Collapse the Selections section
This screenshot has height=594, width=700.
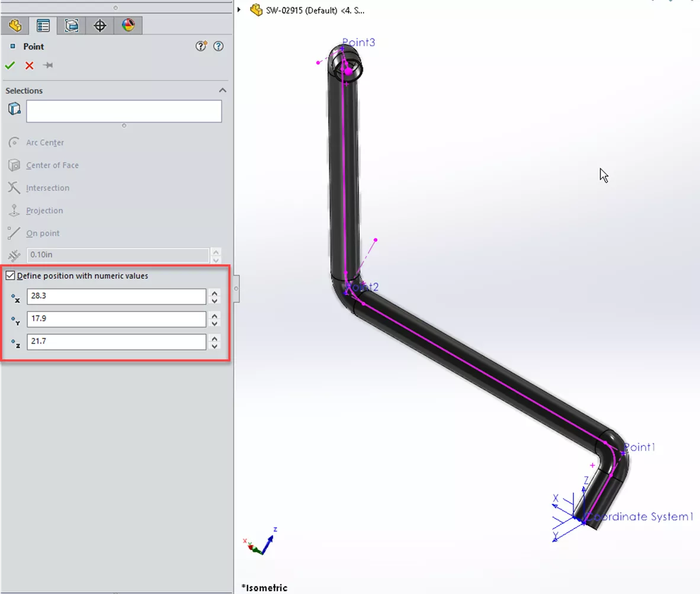pyautogui.click(x=223, y=91)
